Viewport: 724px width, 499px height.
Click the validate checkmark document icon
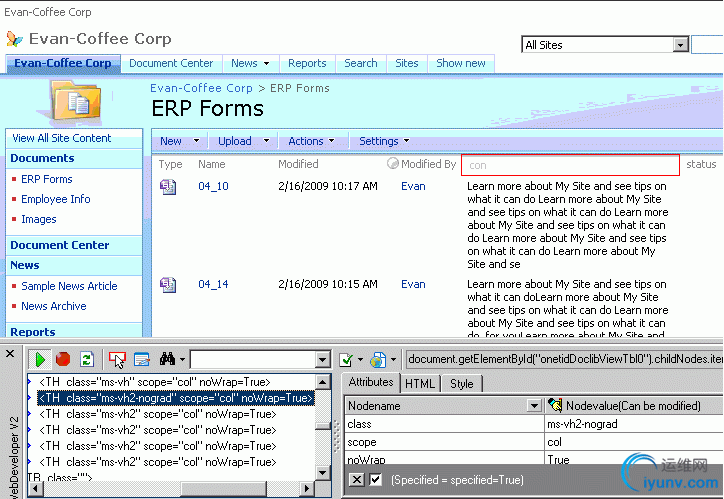tap(346, 360)
